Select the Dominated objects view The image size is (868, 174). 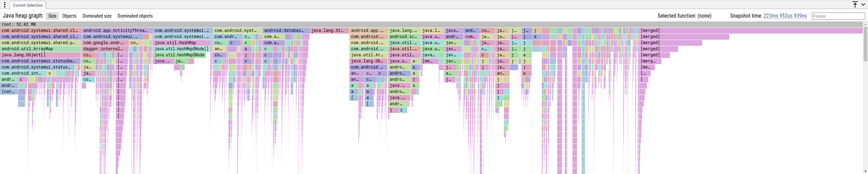(135, 16)
